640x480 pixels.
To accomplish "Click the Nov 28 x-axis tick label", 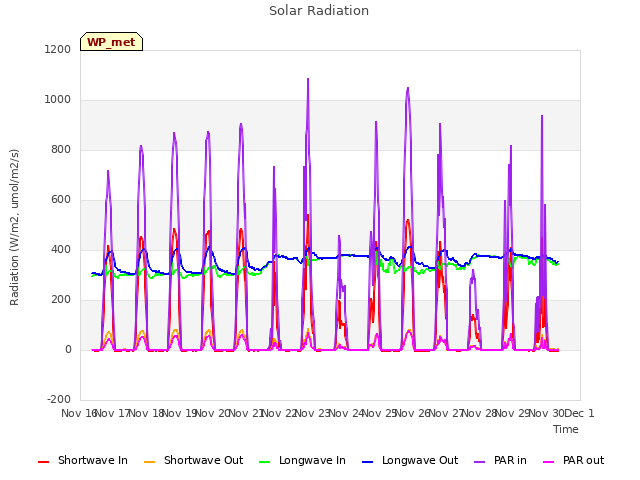I will pos(479,413).
